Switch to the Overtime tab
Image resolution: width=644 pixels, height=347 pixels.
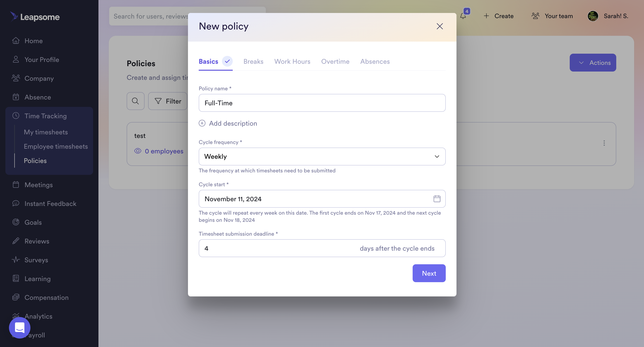335,61
